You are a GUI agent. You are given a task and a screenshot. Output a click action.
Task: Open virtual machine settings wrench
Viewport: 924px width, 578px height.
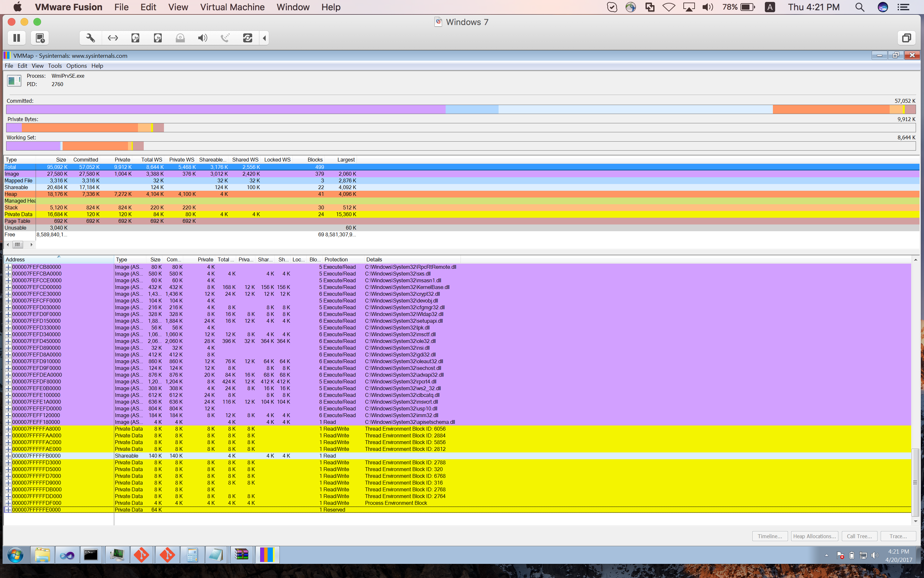click(90, 38)
